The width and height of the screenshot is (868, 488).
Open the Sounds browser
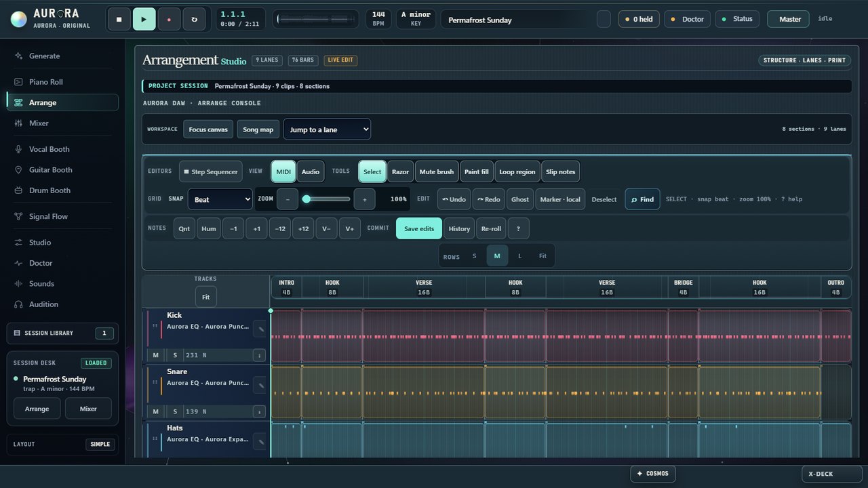coord(62,284)
